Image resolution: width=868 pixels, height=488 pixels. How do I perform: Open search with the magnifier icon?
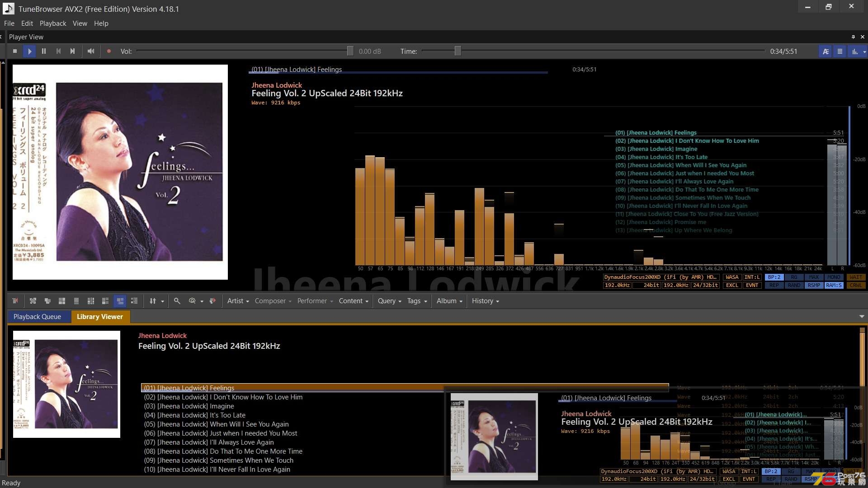click(x=177, y=301)
